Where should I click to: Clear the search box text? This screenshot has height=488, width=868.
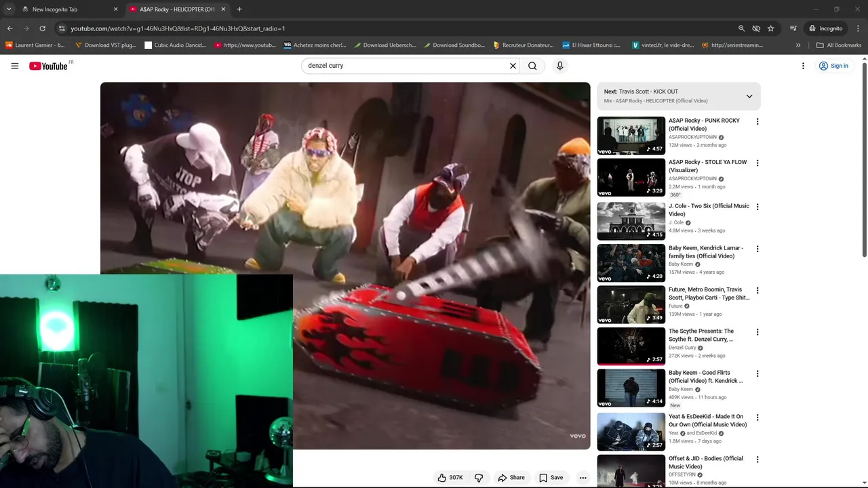pyautogui.click(x=513, y=66)
